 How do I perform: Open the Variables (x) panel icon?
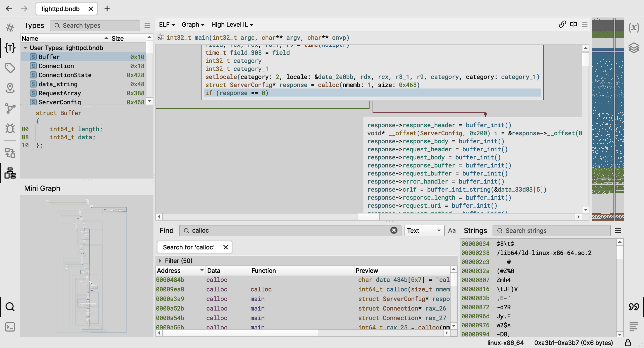click(634, 27)
